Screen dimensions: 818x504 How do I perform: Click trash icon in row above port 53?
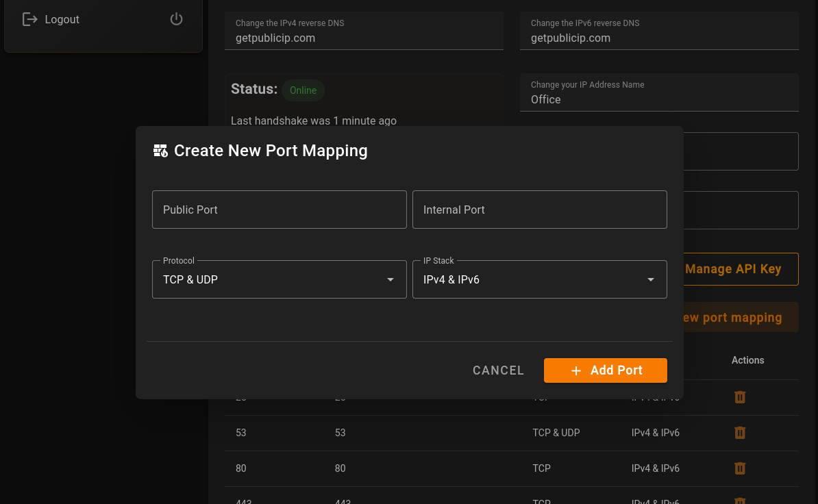740,397
